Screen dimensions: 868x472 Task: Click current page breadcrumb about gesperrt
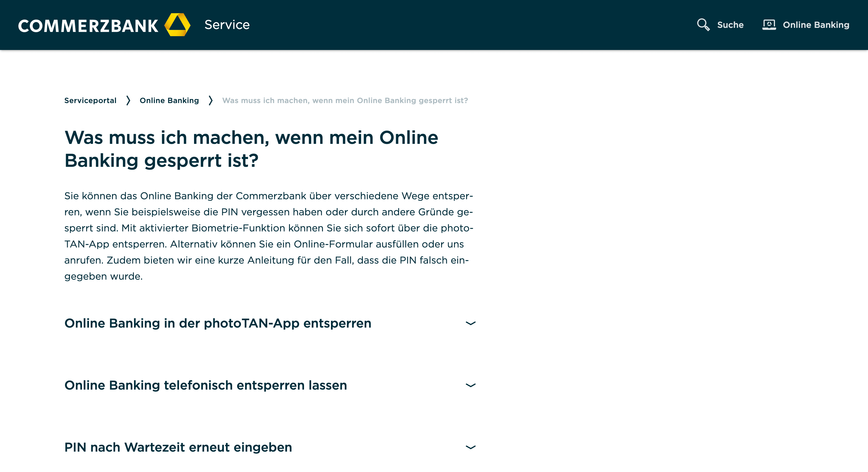coord(345,100)
